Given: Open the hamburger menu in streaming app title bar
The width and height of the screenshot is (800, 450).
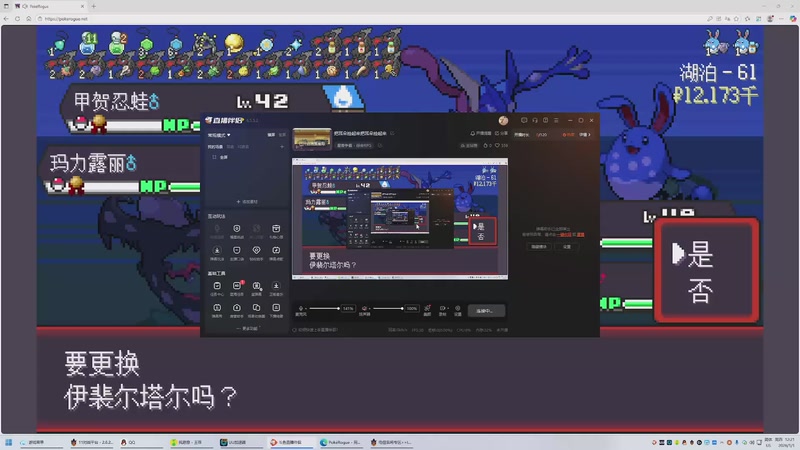Looking at the screenshot, I should click(x=556, y=120).
